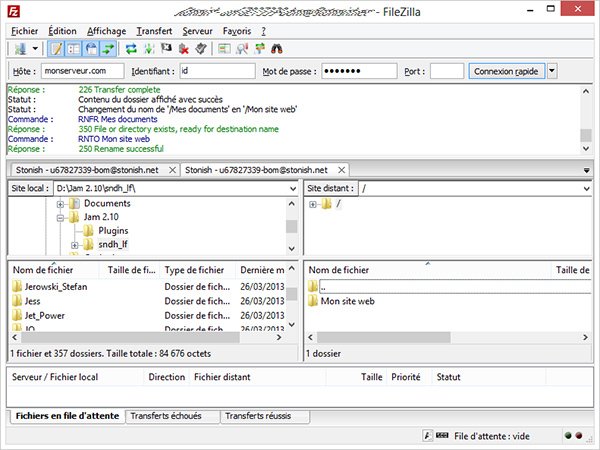Toggle synchronized browsing icon
The width and height of the screenshot is (600, 450).
259,48
